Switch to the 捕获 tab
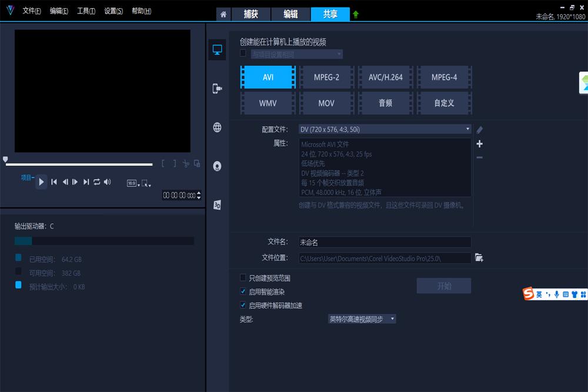This screenshot has width=588, height=392. (x=251, y=14)
